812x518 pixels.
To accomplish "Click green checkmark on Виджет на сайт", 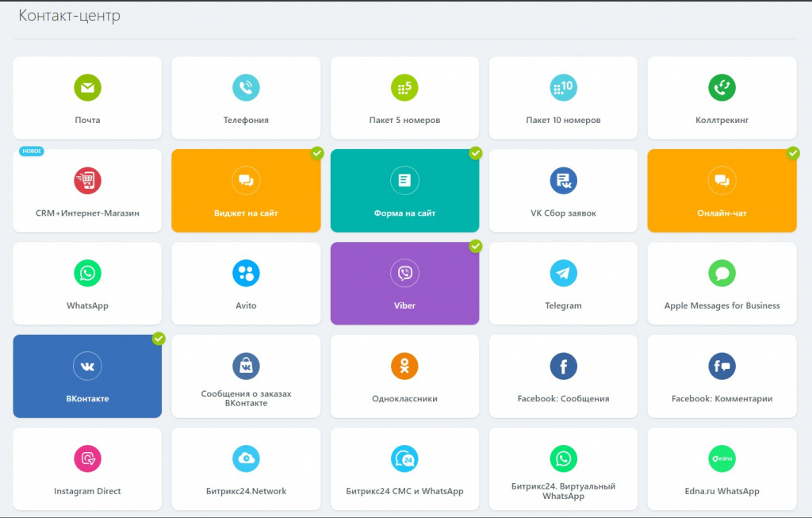I will (x=317, y=153).
